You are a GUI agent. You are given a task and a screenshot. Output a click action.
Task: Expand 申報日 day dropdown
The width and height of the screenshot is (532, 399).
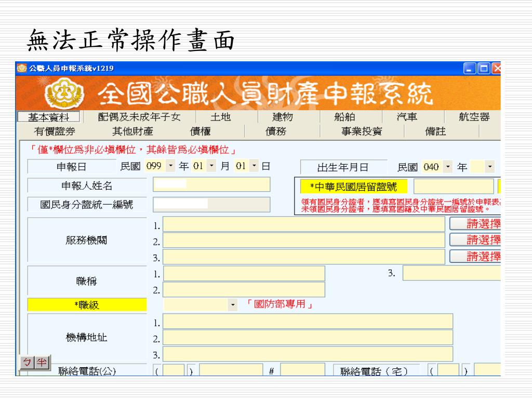tap(254, 166)
